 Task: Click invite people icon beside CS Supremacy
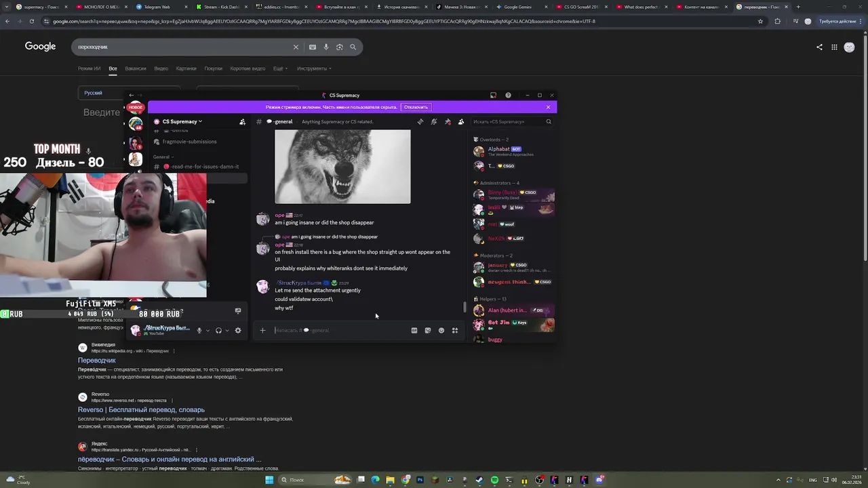(x=242, y=122)
